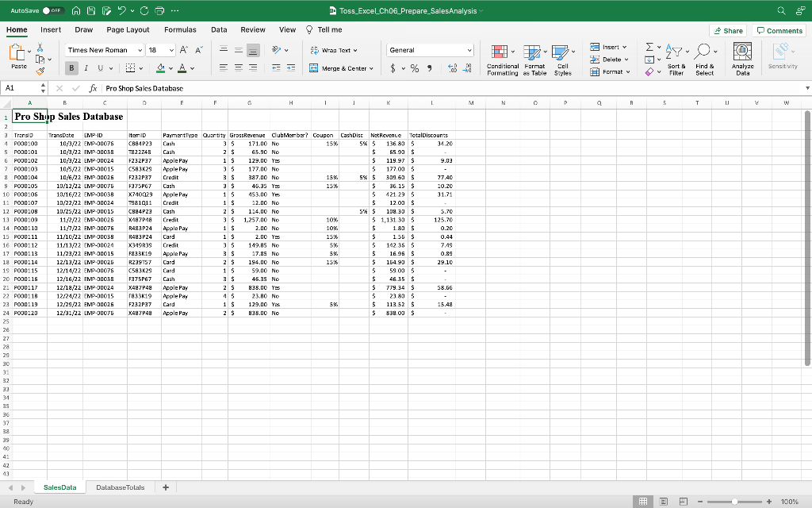Switch to the Formulas ribbon tab
The width and height of the screenshot is (812, 508).
tap(180, 29)
